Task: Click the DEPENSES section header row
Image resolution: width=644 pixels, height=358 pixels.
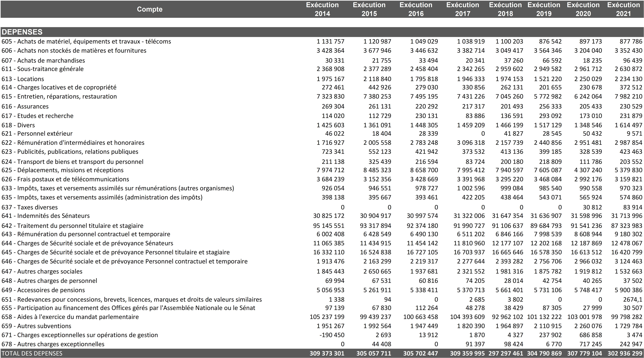Action: point(22,32)
